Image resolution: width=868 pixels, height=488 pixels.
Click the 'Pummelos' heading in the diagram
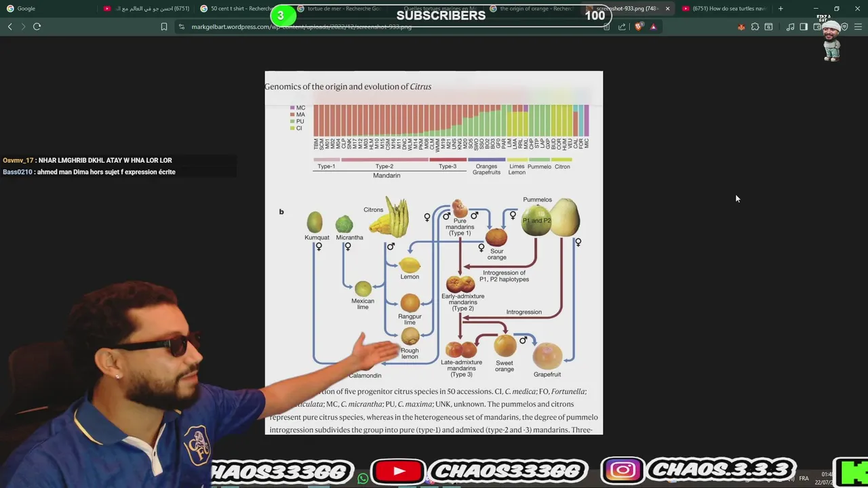tap(537, 200)
